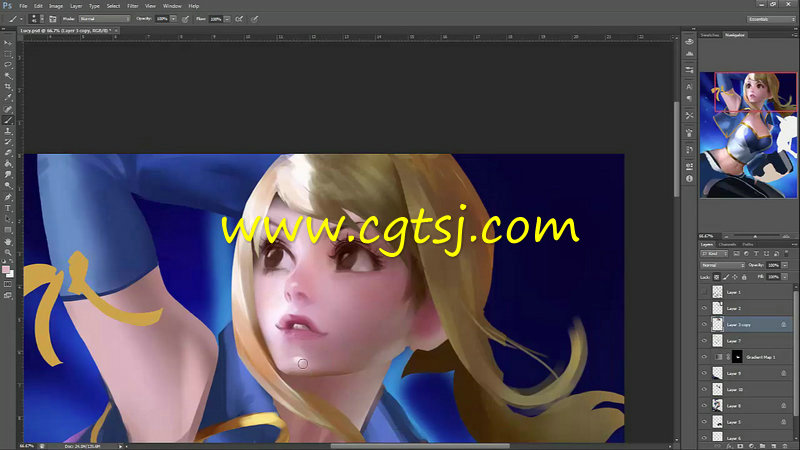Screen dimensions: 800x450
Task: Click Gradient Map 1 layer mask thumbnail
Action: tap(737, 357)
